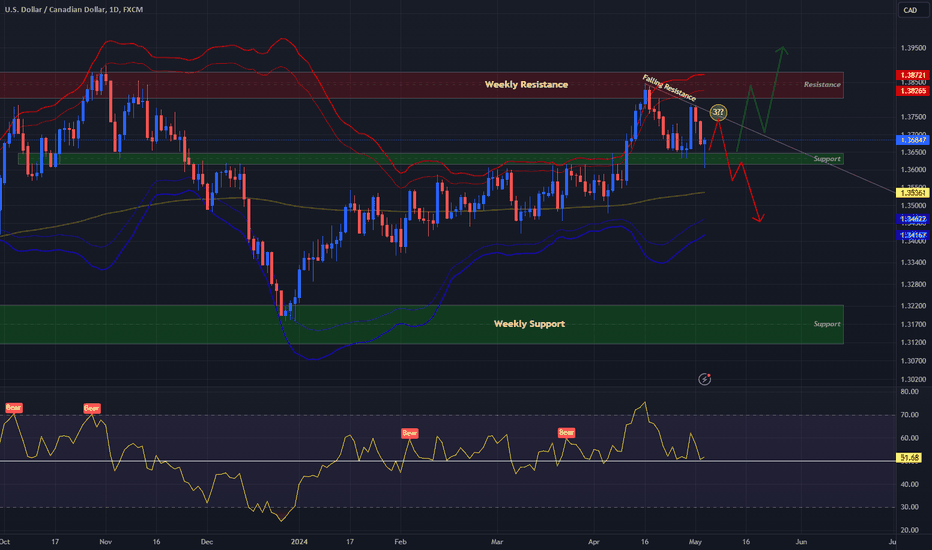
Task: Click 60.00 on the RSI scale
Action: pos(909,438)
